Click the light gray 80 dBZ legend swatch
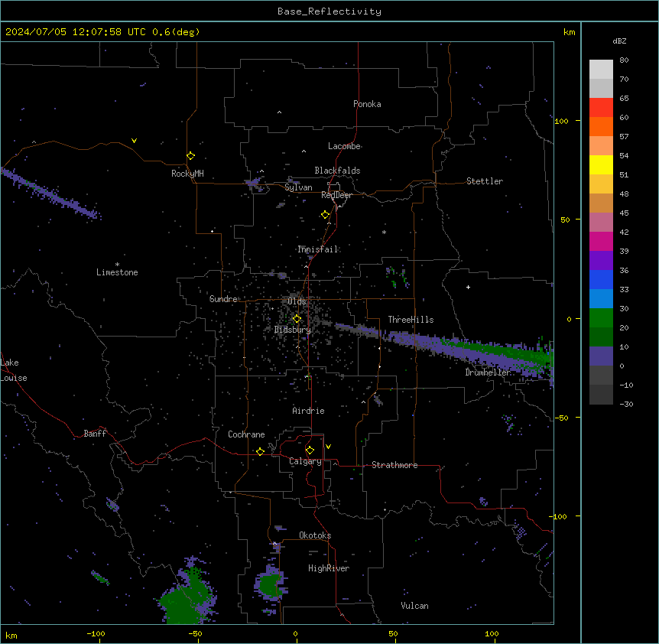The image size is (659, 644). click(x=601, y=70)
